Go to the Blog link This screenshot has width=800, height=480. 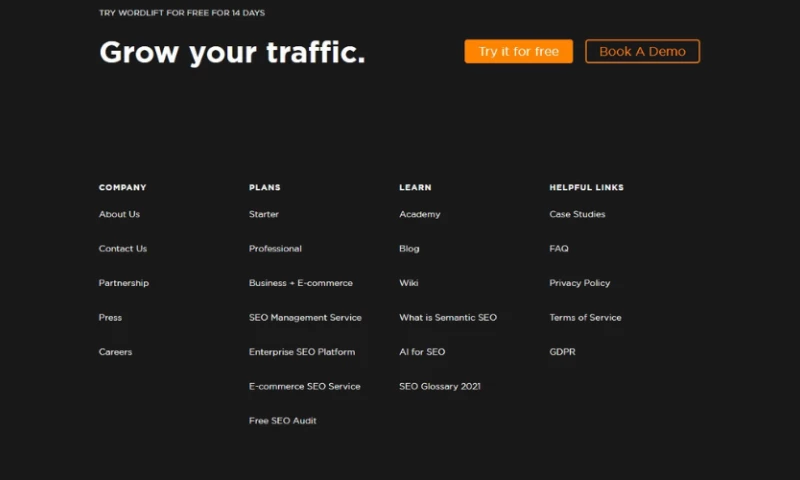(x=409, y=249)
